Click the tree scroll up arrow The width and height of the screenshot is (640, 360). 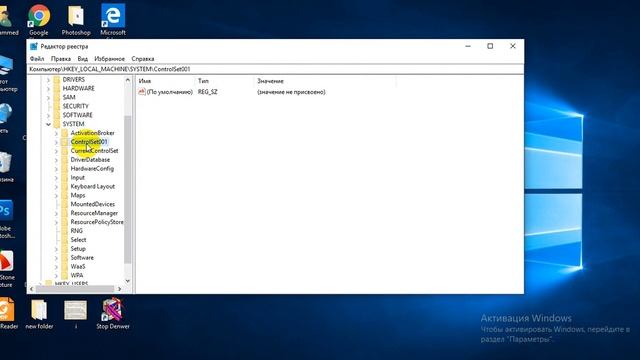coord(128,80)
